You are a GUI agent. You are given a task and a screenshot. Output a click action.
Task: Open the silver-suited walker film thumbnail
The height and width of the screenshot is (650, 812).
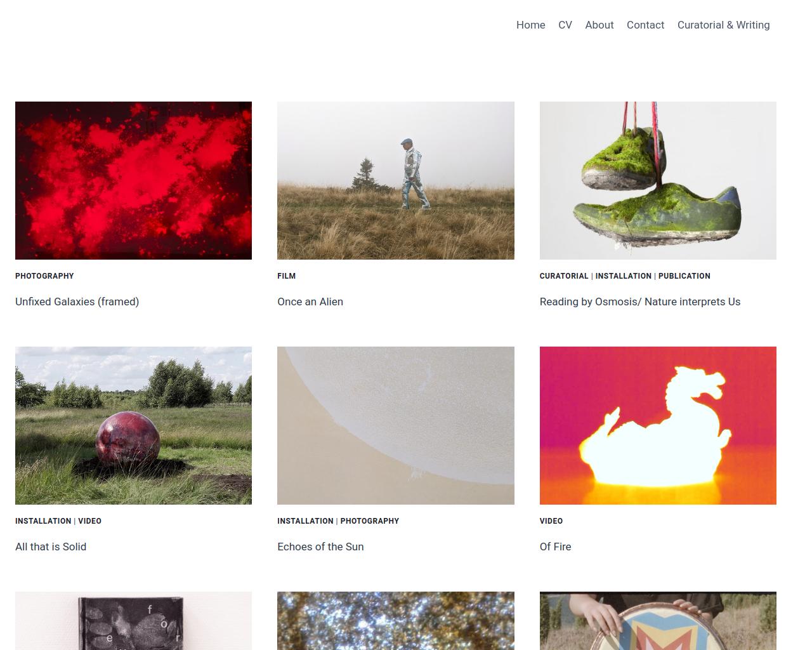396,180
